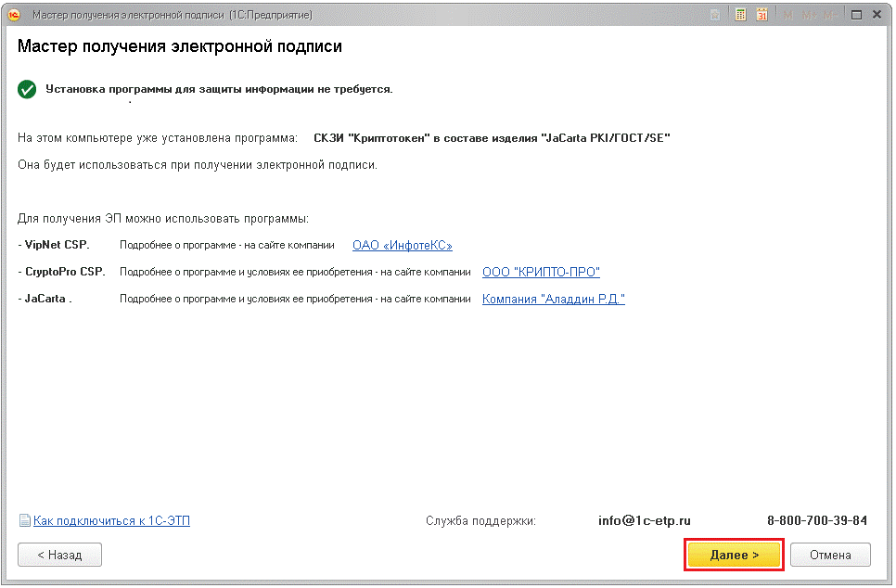Open the Как подключиться к 1С-ЭТП link
896x588 pixels.
(111, 521)
